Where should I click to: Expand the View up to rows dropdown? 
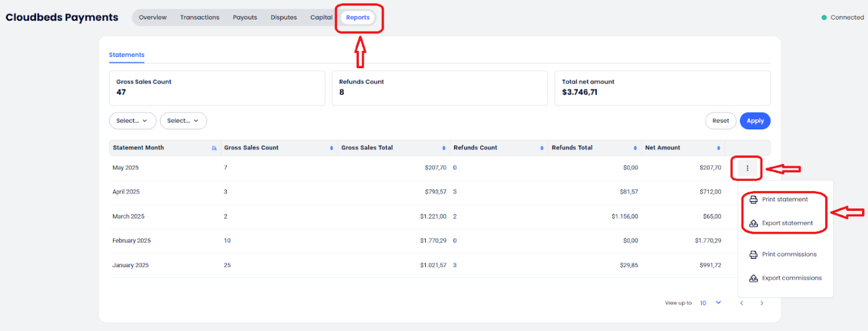(711, 303)
